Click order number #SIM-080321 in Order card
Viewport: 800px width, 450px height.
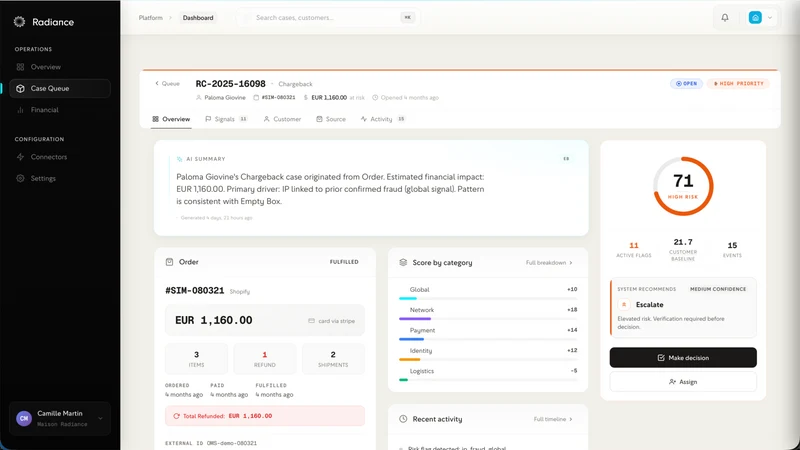pyautogui.click(x=194, y=291)
